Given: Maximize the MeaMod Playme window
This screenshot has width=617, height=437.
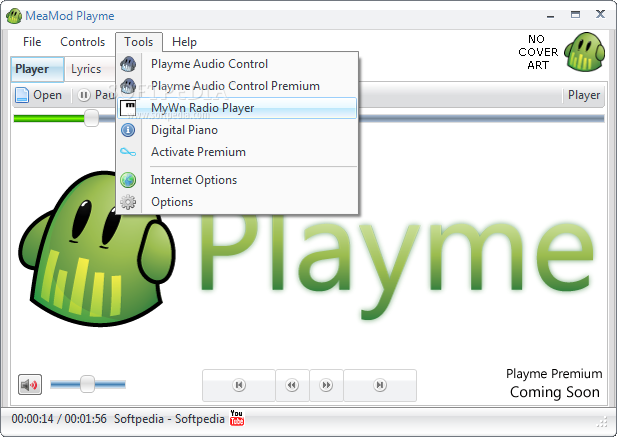Looking at the screenshot, I should pyautogui.click(x=575, y=15).
